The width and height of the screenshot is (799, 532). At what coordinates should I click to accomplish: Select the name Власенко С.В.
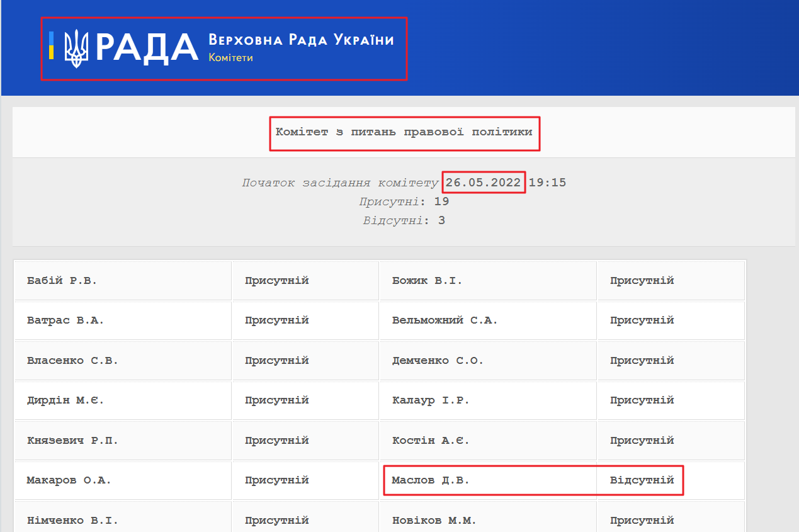click(72, 360)
